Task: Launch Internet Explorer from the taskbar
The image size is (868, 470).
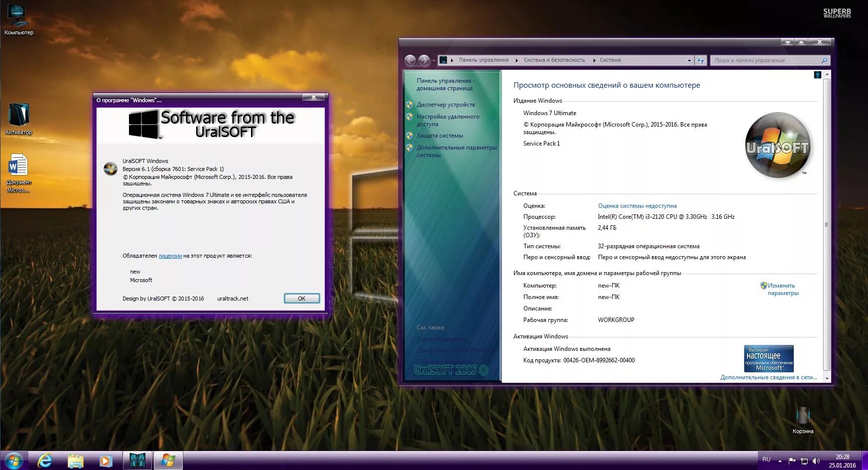Action: pyautogui.click(x=45, y=461)
